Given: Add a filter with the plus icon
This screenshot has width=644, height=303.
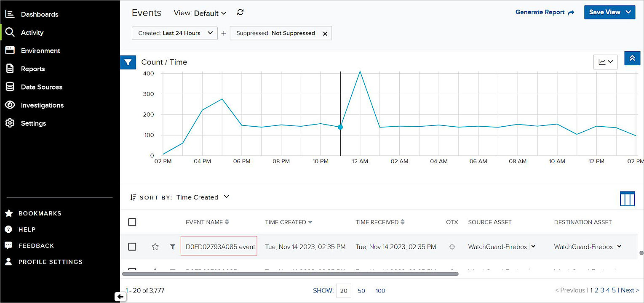Looking at the screenshot, I should tap(224, 33).
